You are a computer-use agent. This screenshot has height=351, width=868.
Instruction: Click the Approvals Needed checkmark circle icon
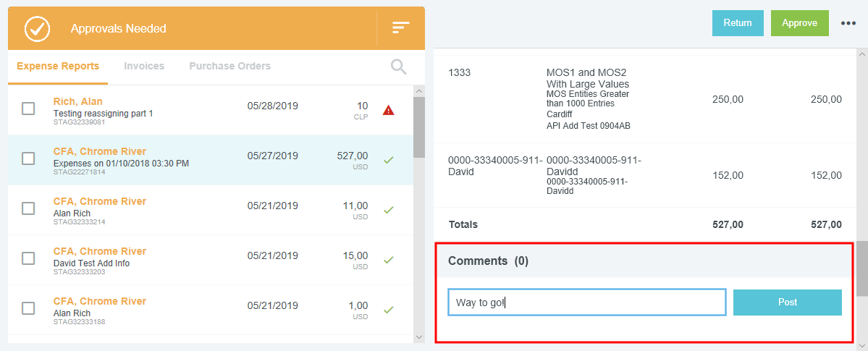pyautogui.click(x=38, y=29)
